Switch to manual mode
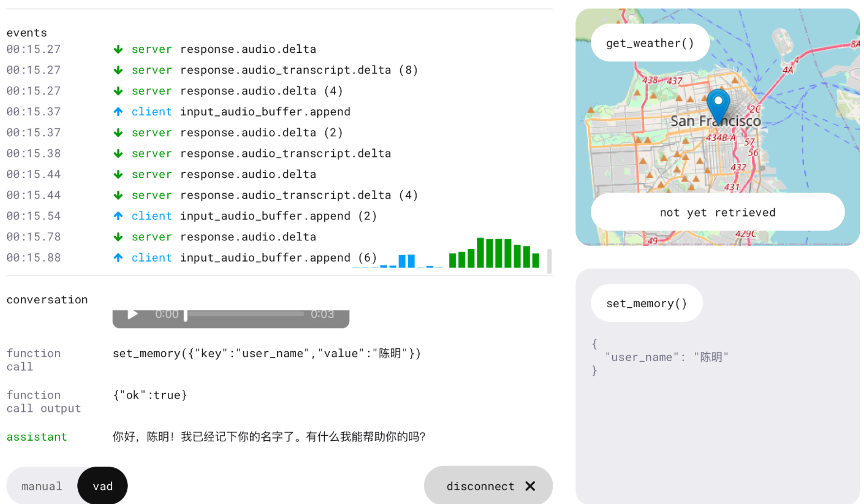864x504 pixels. pyautogui.click(x=42, y=486)
